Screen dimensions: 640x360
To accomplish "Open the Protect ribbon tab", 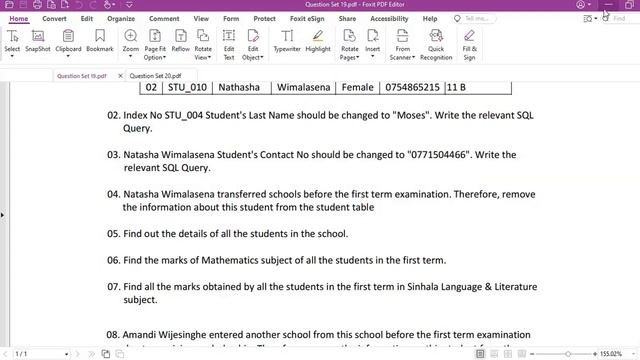I will point(264,19).
